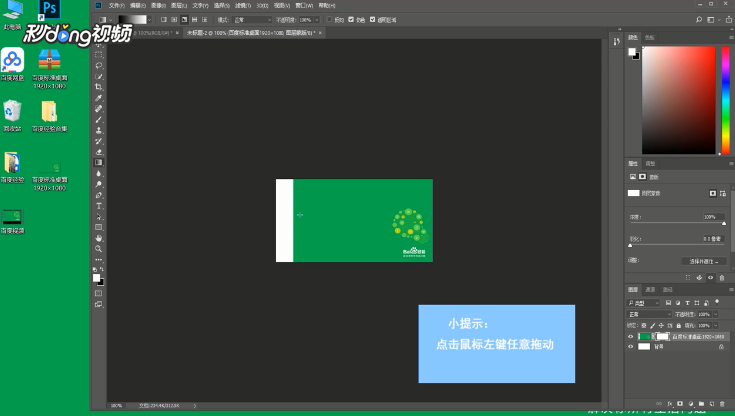Viewport: 735px width, 416px height.
Task: Click apply mask icon in Properties panel
Action: (x=699, y=278)
